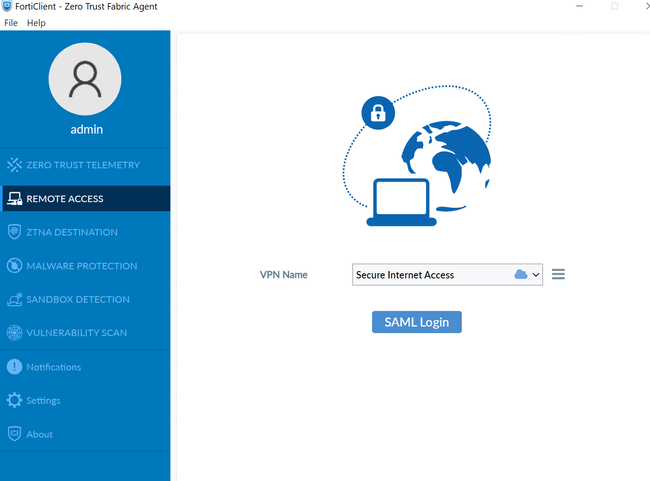The width and height of the screenshot is (650, 481).
Task: Show the Vulnerability Scan section
Action: (85, 333)
